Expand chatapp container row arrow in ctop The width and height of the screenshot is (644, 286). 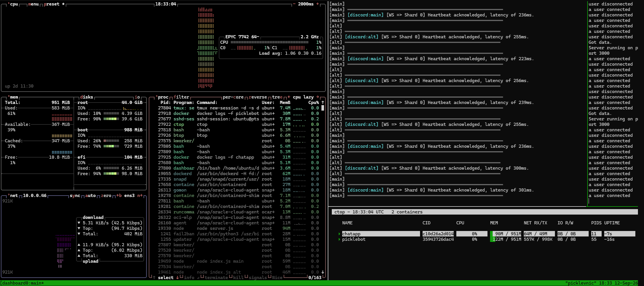[x=339, y=234]
